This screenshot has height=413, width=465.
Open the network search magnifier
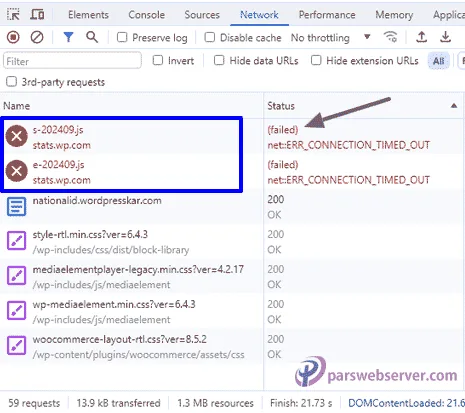tap(92, 37)
